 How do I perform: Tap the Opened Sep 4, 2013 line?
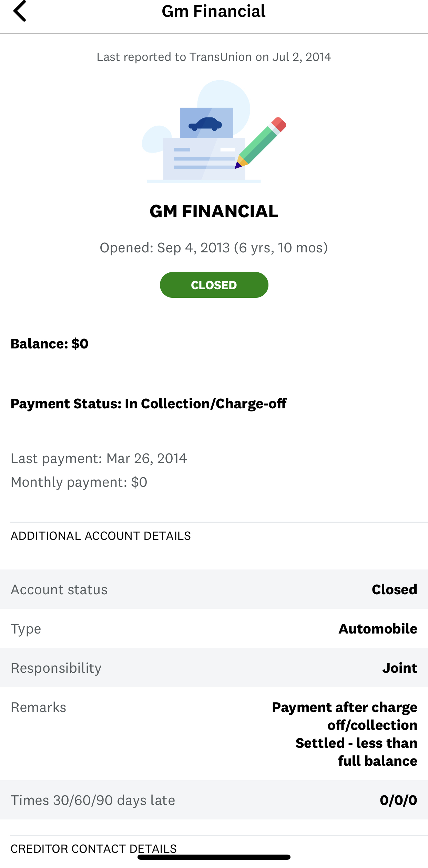tap(214, 248)
